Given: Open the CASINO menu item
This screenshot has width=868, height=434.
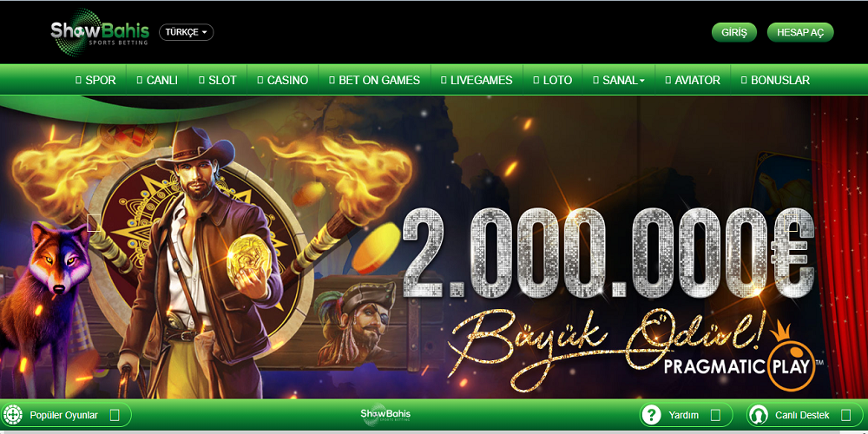Looking at the screenshot, I should [x=283, y=80].
